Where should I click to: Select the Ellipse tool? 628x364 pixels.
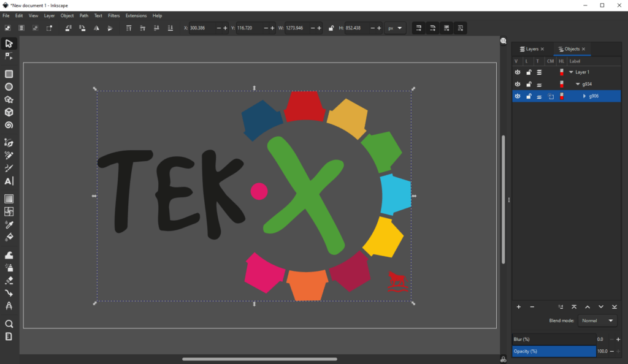pos(9,87)
